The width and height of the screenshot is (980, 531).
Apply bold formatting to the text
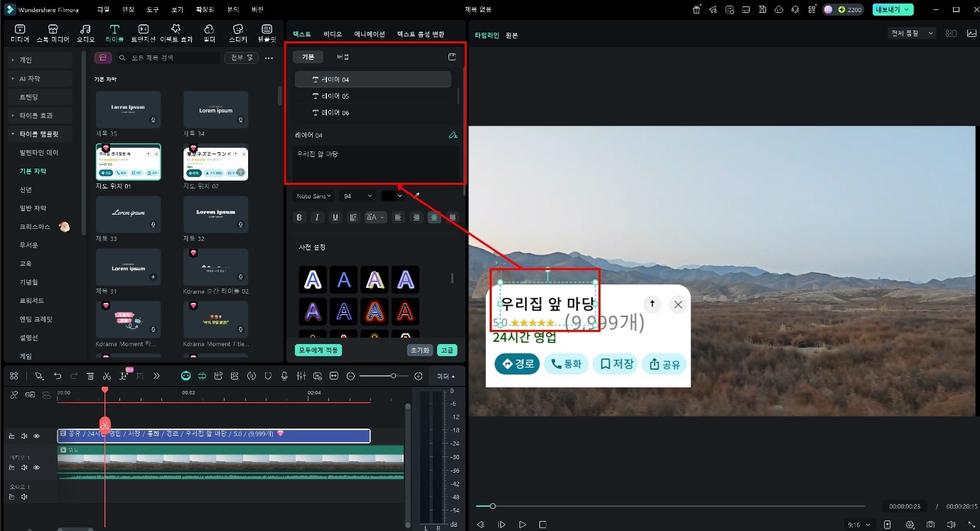coord(299,217)
